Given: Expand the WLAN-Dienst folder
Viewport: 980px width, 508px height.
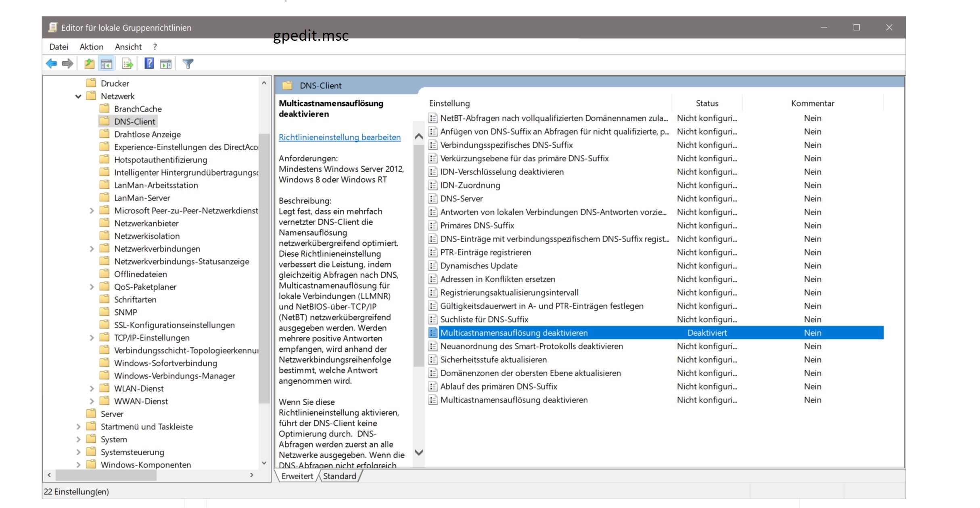Looking at the screenshot, I should [x=92, y=389].
